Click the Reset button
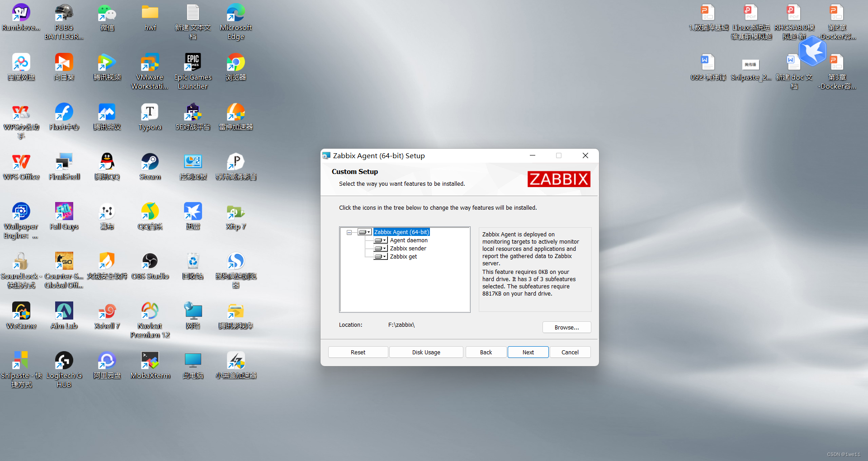The width and height of the screenshot is (868, 461). (x=358, y=352)
